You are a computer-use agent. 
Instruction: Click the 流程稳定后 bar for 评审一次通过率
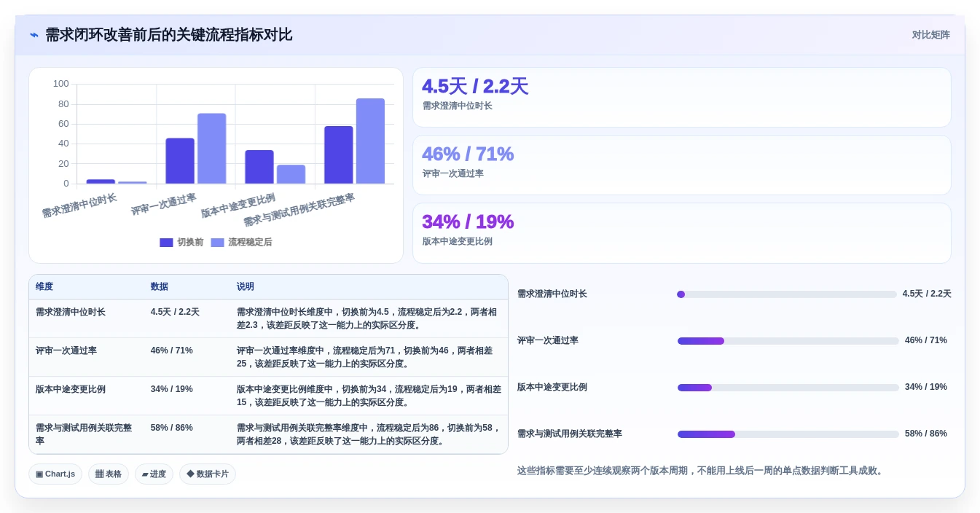[x=211, y=149]
